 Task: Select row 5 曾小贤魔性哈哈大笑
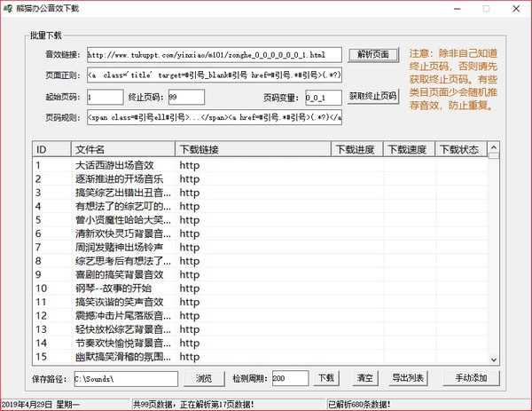[260, 220]
